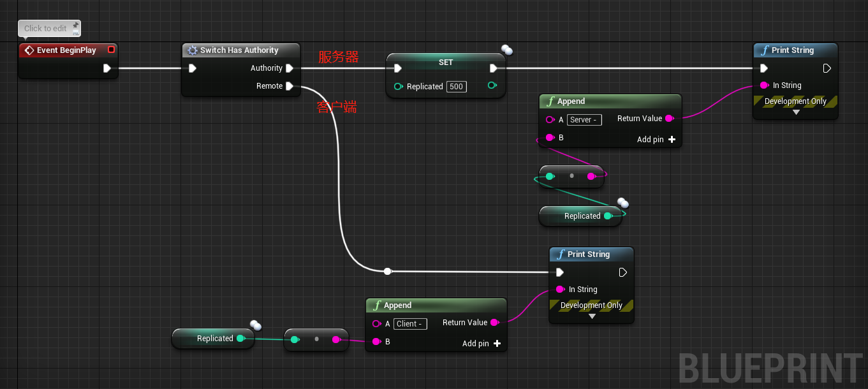This screenshot has width=868, height=389.
Task: Click the f icon on the Server Append node
Action: pos(552,101)
